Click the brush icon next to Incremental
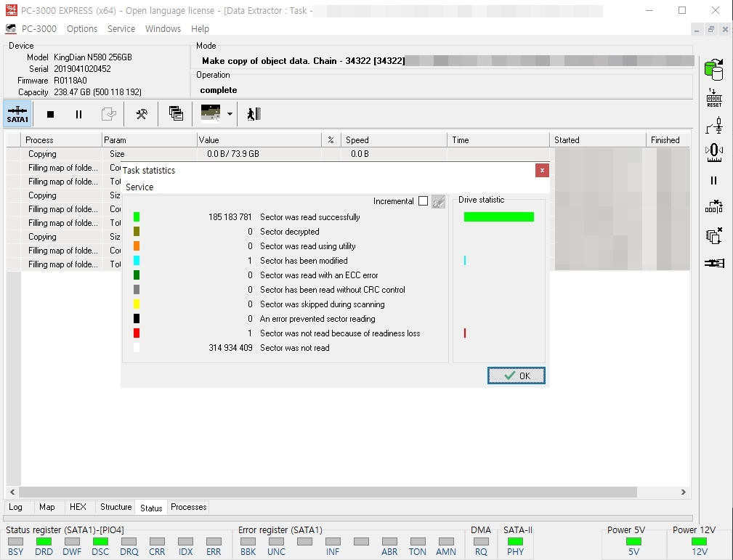This screenshot has width=733, height=560. click(439, 201)
